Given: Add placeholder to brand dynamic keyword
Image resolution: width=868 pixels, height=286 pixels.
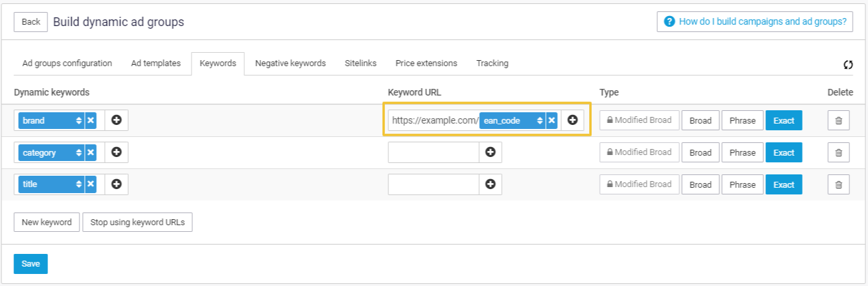Looking at the screenshot, I should click(x=117, y=121).
